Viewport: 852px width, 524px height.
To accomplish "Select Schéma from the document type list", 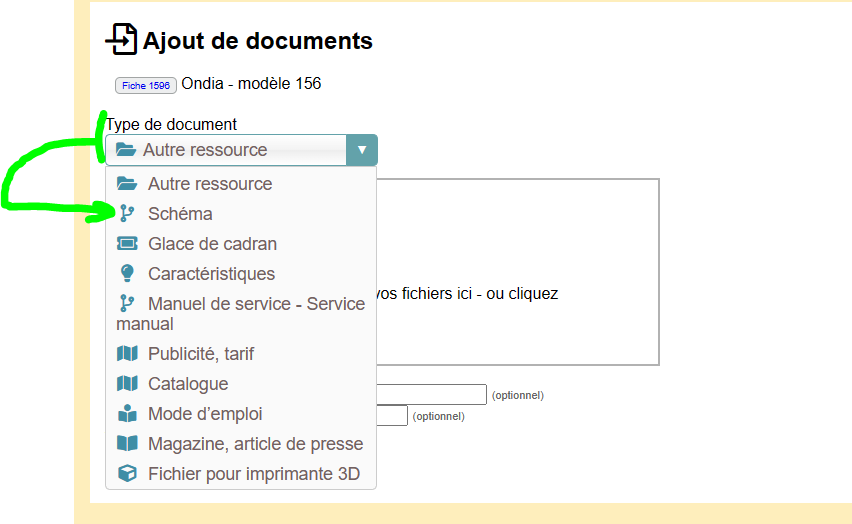I will coord(180,214).
